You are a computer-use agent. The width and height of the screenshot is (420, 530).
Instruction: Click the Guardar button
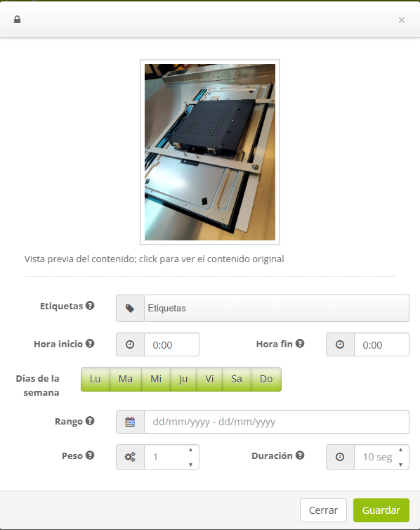click(381, 510)
